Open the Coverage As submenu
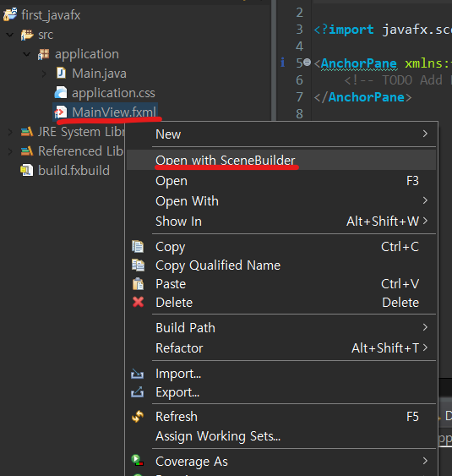The width and height of the screenshot is (452, 476). [x=281, y=461]
